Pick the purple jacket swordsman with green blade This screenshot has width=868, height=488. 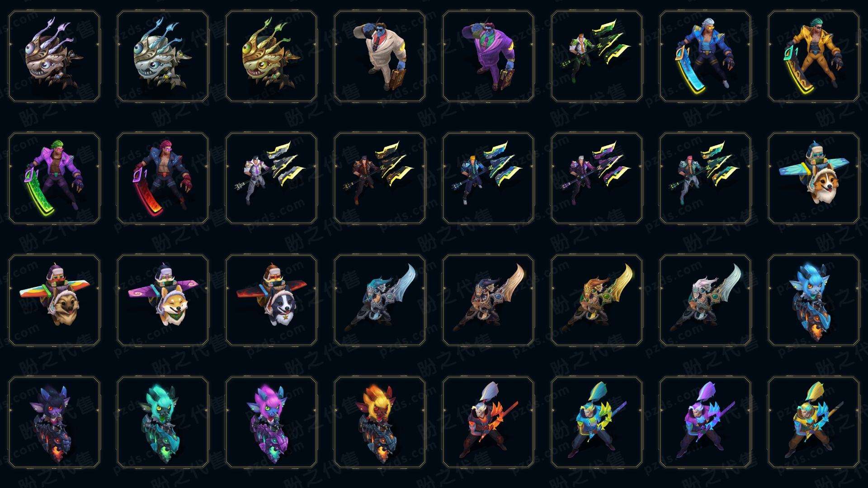[x=54, y=178]
